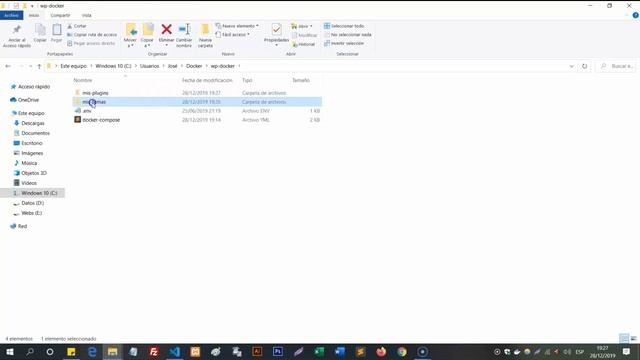Switch to the Compartir tab
Screen dimensions: 640x360
tap(60, 15)
